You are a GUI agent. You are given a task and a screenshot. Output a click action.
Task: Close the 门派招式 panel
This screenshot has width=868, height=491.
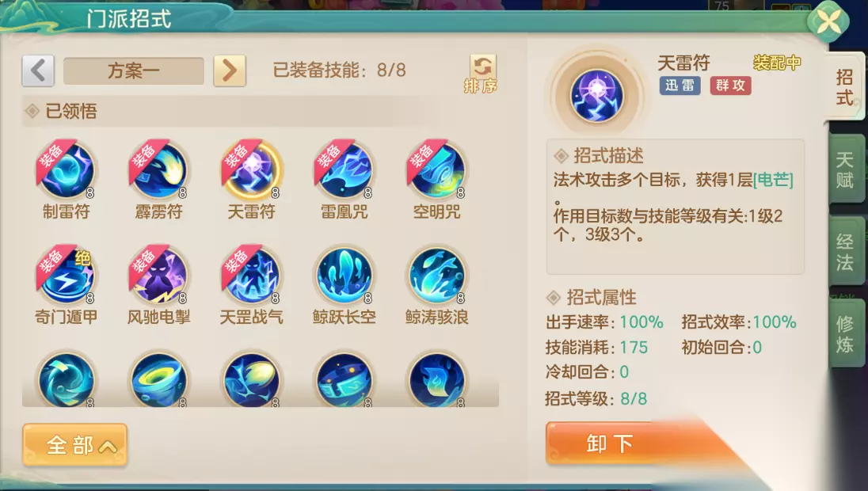click(x=828, y=22)
